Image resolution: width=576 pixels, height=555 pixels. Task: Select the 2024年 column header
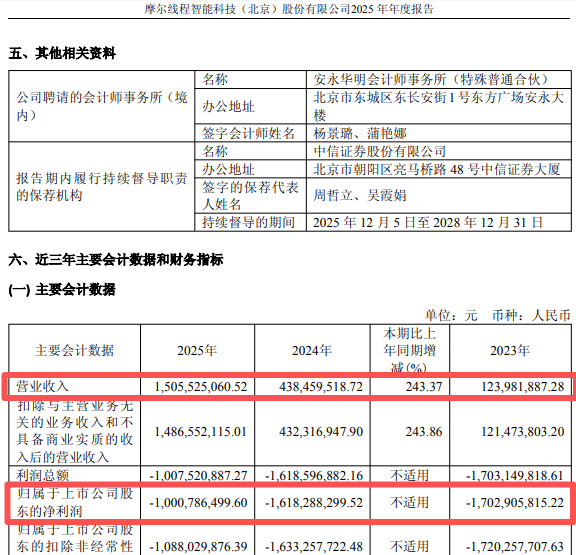click(312, 350)
